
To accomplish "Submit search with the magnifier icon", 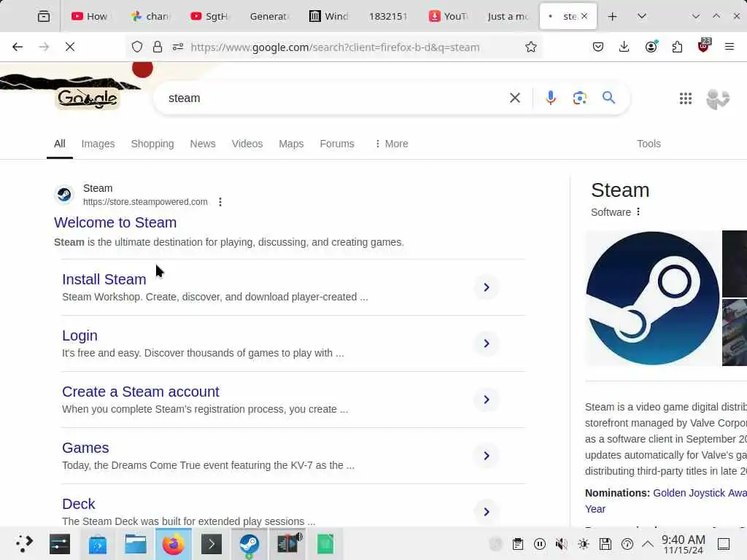I will pyautogui.click(x=608, y=98).
